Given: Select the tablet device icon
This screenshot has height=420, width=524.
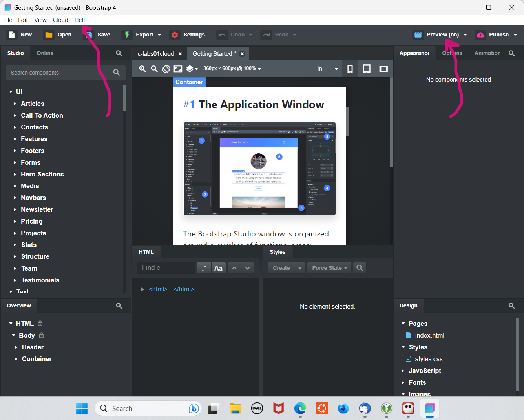Looking at the screenshot, I should [x=367, y=69].
